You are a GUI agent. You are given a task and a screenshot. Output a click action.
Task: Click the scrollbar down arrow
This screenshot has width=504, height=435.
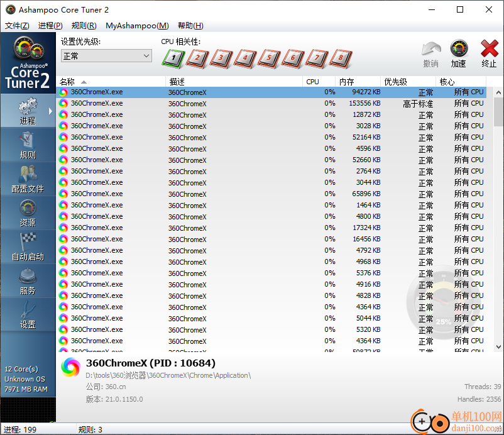pyautogui.click(x=498, y=346)
